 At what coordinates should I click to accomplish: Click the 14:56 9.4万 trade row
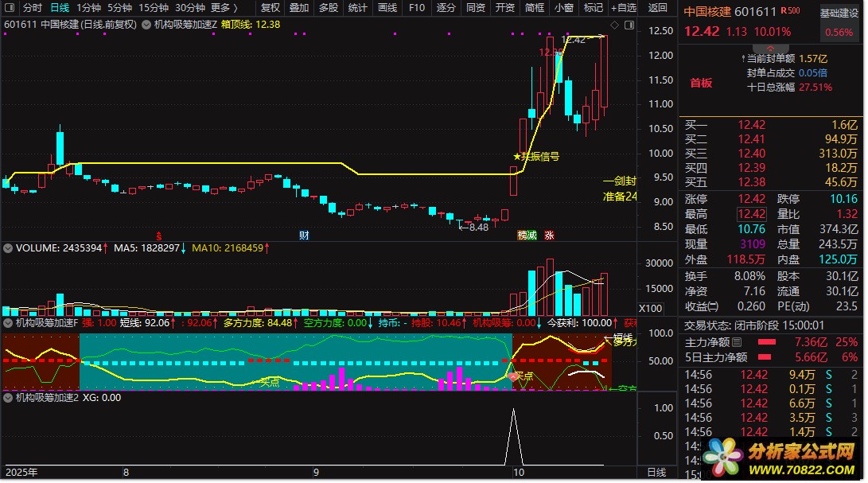tap(771, 375)
